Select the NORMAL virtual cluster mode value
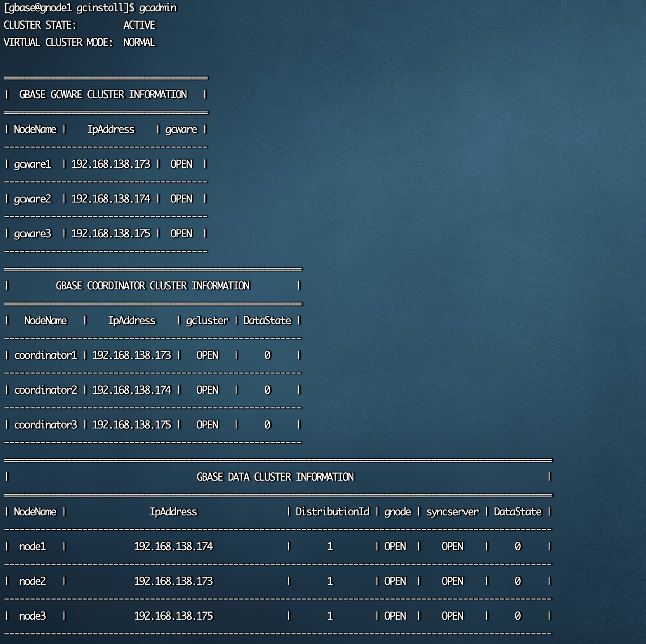 (x=139, y=43)
